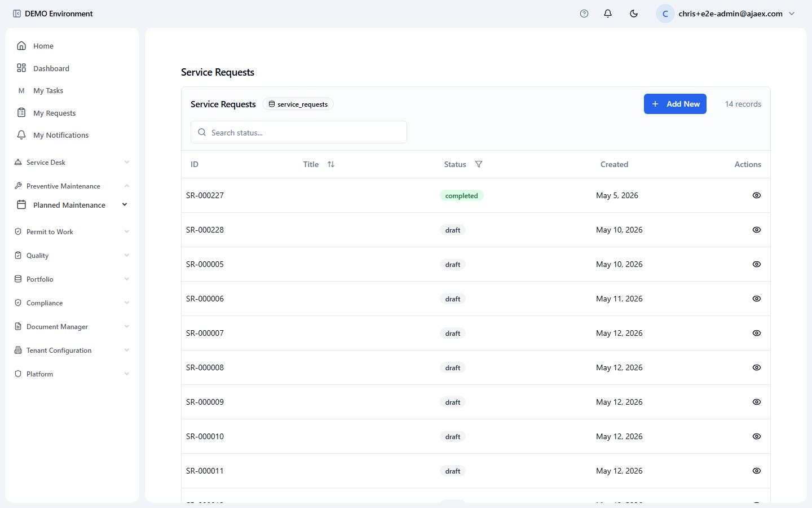This screenshot has width=812, height=508.
Task: Click the Compliance shield icon
Action: click(18, 303)
